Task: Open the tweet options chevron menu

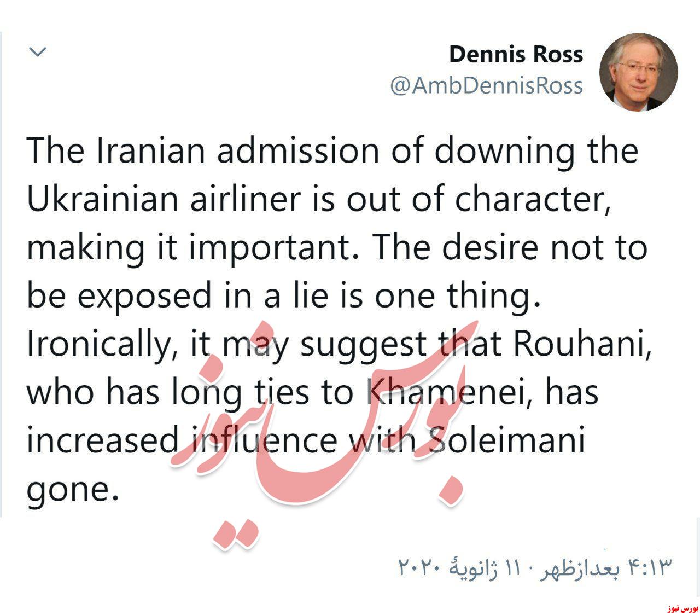Action: pyautogui.click(x=38, y=53)
